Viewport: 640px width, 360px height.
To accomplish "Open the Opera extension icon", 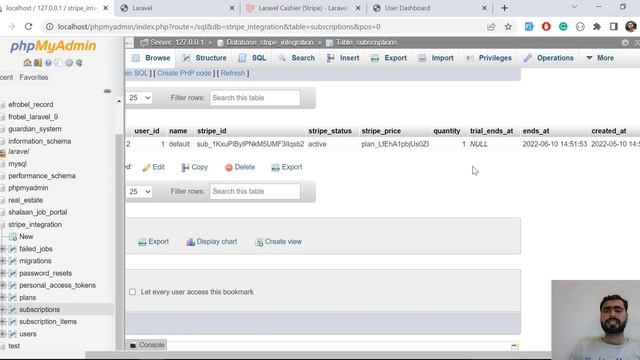I will (x=546, y=27).
